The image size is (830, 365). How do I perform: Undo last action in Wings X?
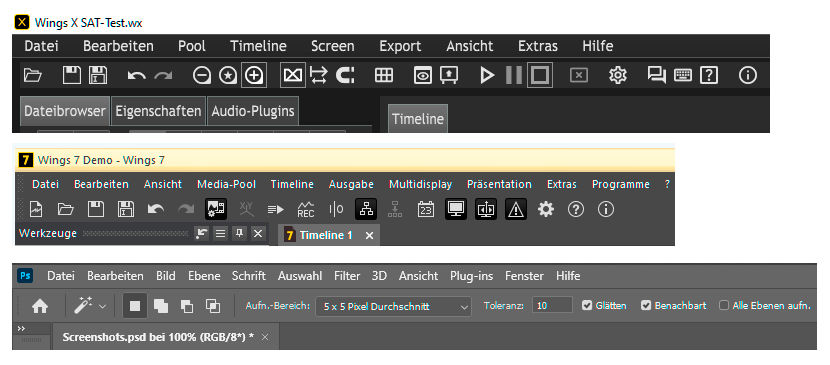137,76
